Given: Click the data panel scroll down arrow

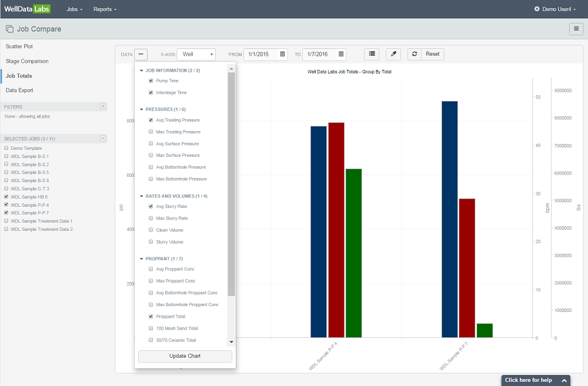Looking at the screenshot, I should click(x=231, y=342).
